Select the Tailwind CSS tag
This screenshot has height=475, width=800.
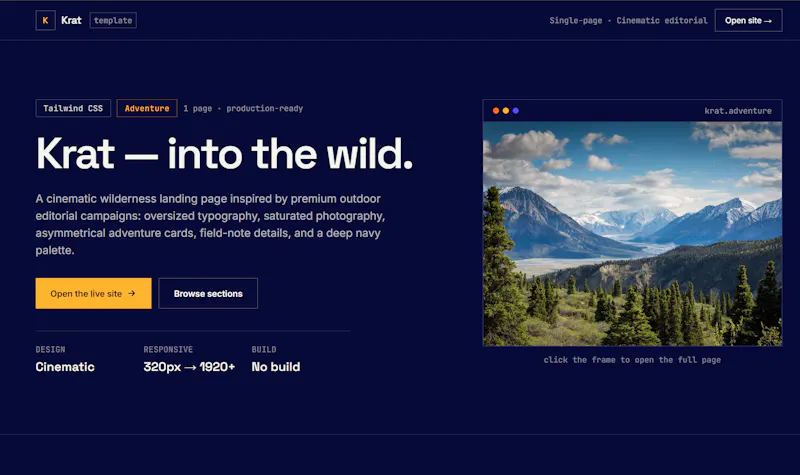(x=73, y=108)
